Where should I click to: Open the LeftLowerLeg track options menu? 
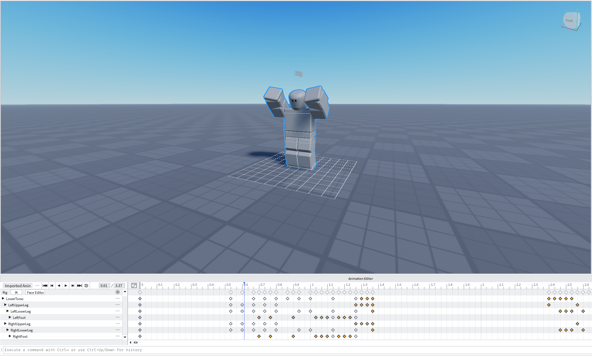[118, 311]
